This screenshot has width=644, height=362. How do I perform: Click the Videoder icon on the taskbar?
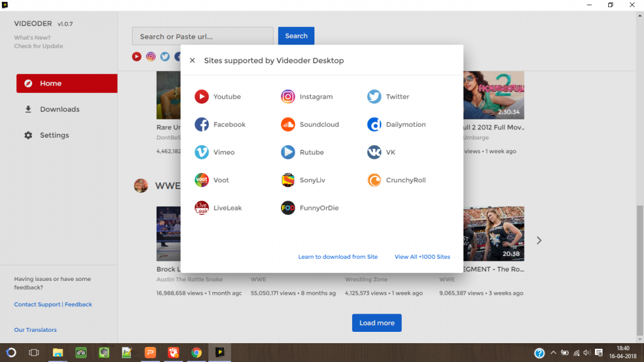(219, 353)
